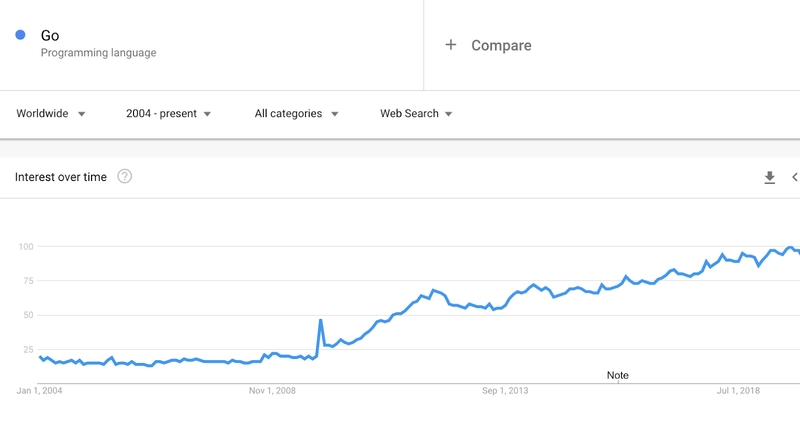The height and width of the screenshot is (448, 800).
Task: Click the Compare button
Action: coord(488,45)
